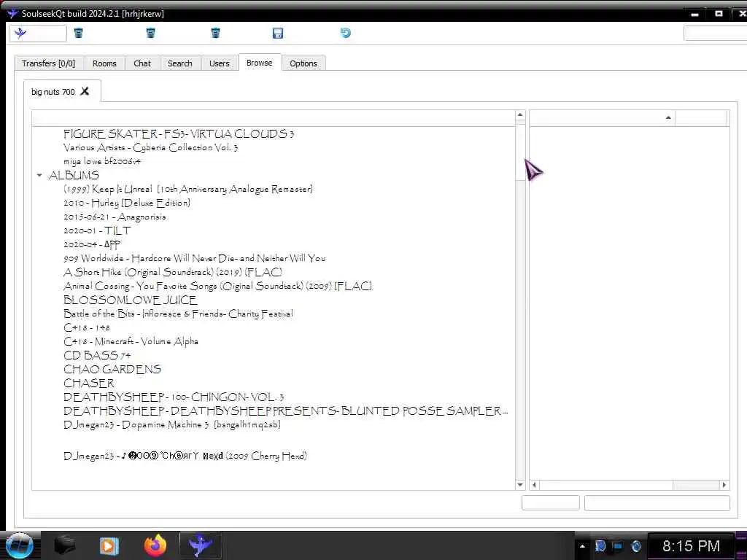
Task: Open the Rooms tab
Action: point(104,63)
